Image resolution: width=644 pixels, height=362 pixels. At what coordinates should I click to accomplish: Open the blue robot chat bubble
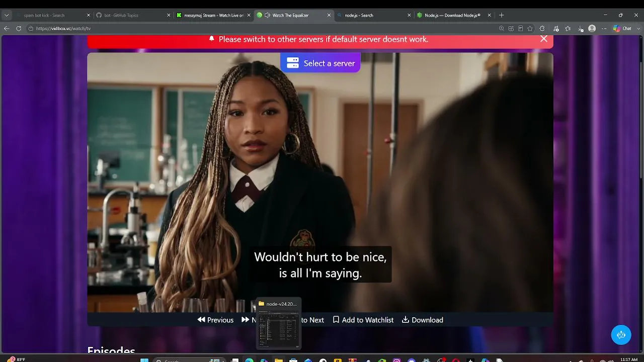click(x=621, y=335)
